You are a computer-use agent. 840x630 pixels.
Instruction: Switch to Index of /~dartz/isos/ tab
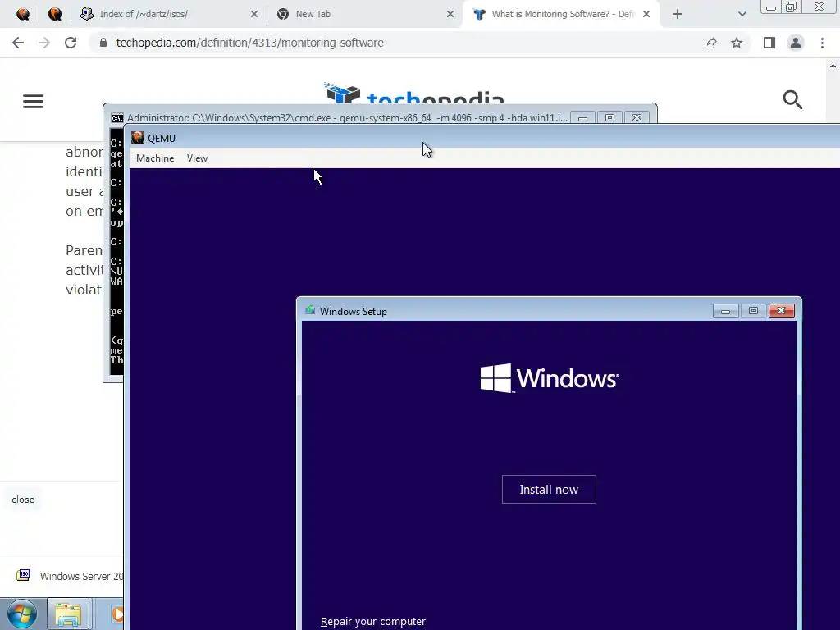pos(169,14)
